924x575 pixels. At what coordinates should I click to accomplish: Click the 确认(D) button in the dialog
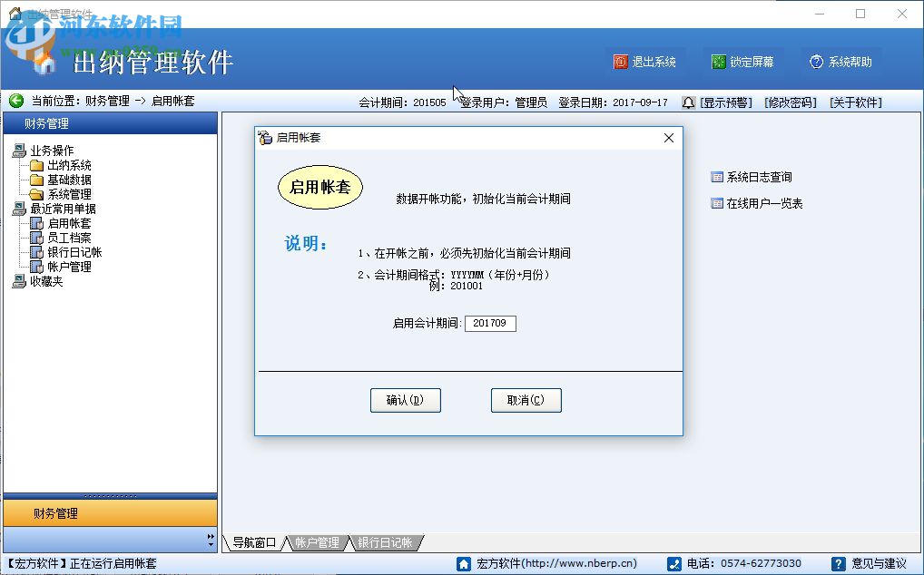coord(406,400)
